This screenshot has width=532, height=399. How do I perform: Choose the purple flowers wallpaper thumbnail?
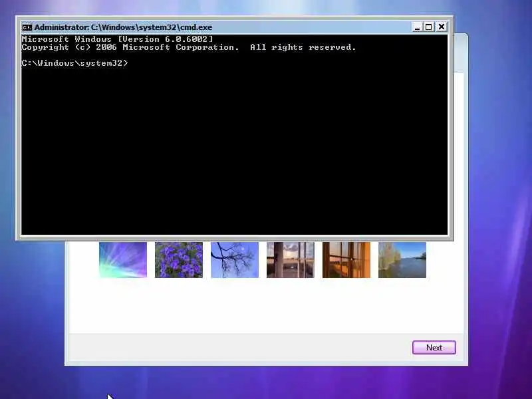[x=179, y=260]
